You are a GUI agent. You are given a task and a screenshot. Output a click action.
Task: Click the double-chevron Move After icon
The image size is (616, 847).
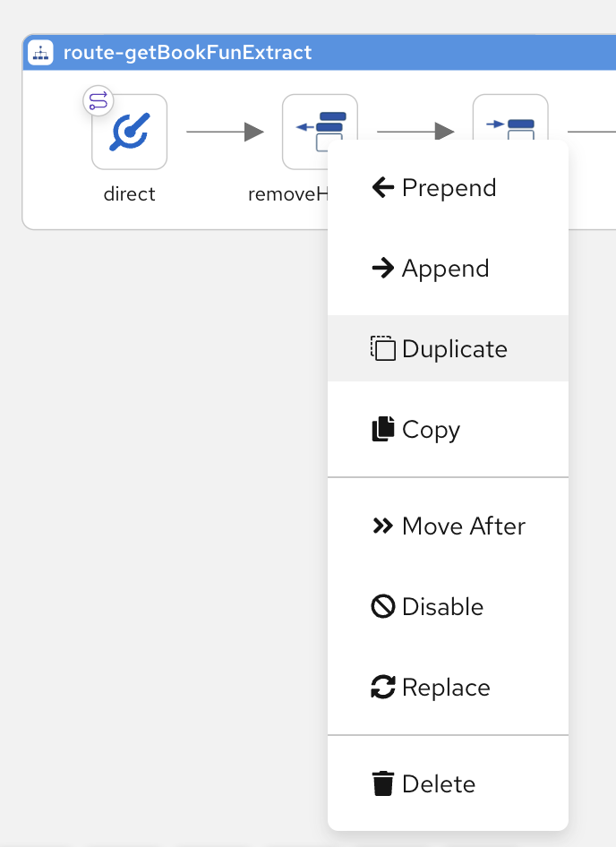click(x=382, y=526)
